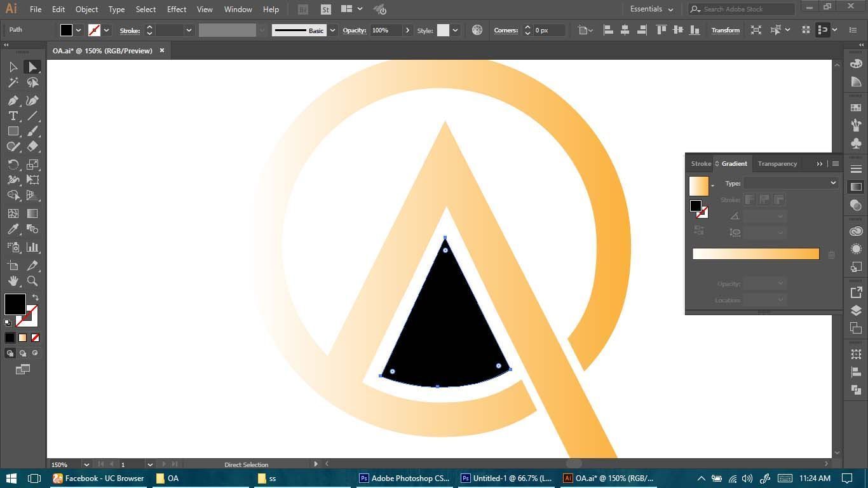868x488 pixels.
Task: Click the gradient slider bar
Action: [x=756, y=254]
